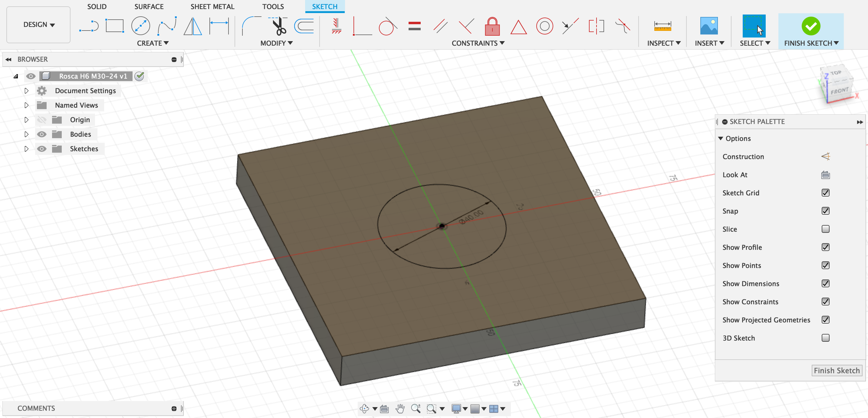Expand the Sketches folder tree
868x418 pixels.
(x=26, y=149)
